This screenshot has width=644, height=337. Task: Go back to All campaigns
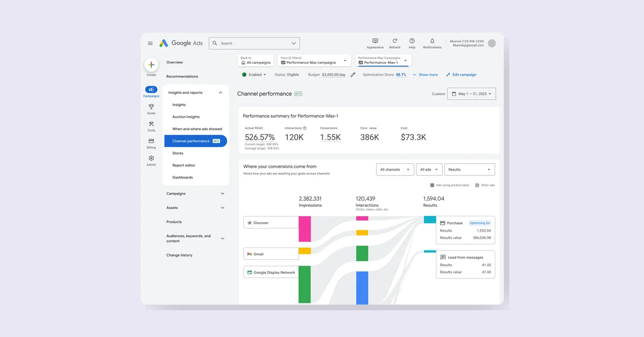pos(256,61)
